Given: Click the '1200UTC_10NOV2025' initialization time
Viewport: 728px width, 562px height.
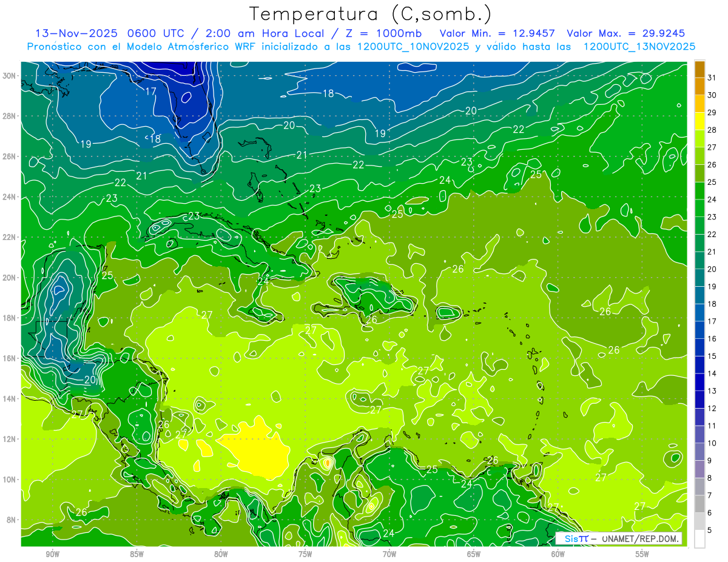Looking at the screenshot, I should pos(413,47).
